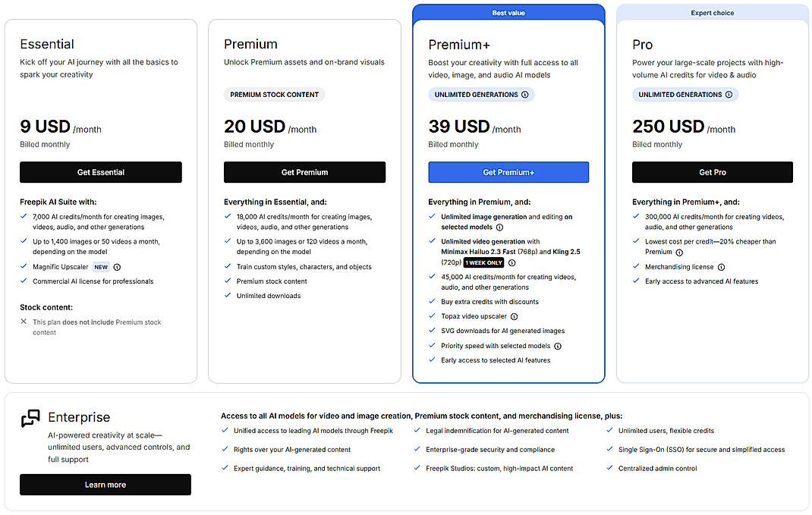The image size is (812, 515).
Task: Open info tooltip next to 1 WEEK ONLY badge
Action: pyautogui.click(x=511, y=262)
